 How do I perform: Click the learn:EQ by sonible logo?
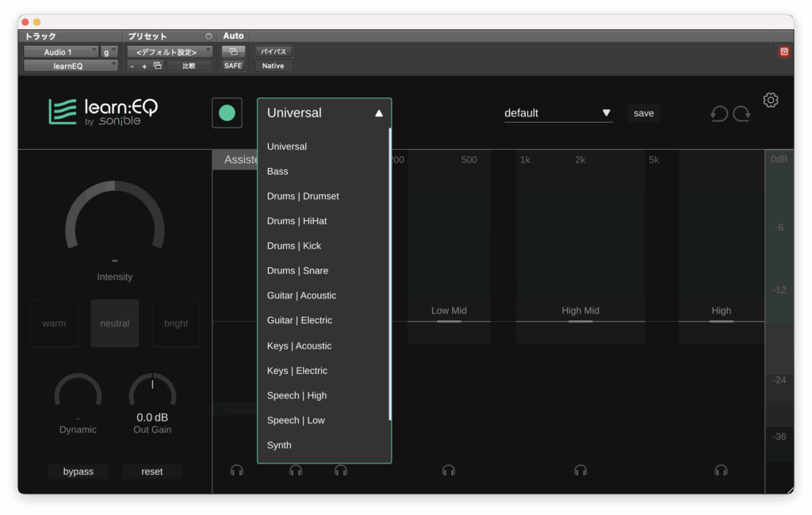[x=103, y=112]
